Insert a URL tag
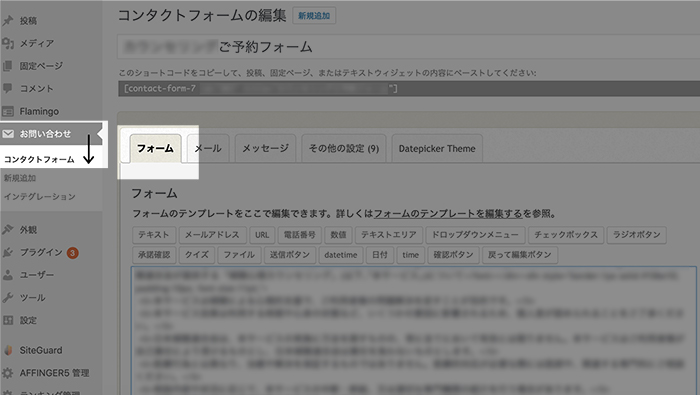Image resolution: width=700 pixels, height=395 pixels. [x=262, y=235]
